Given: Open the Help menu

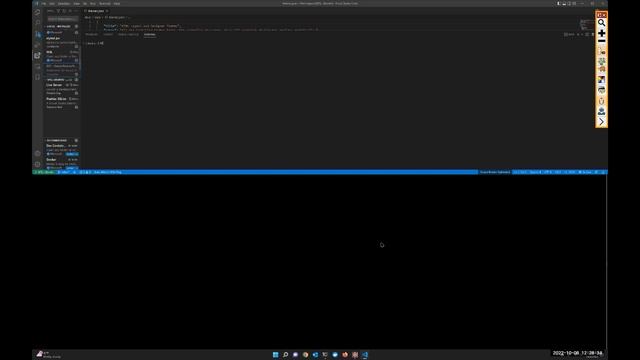Looking at the screenshot, I should click(x=117, y=4).
